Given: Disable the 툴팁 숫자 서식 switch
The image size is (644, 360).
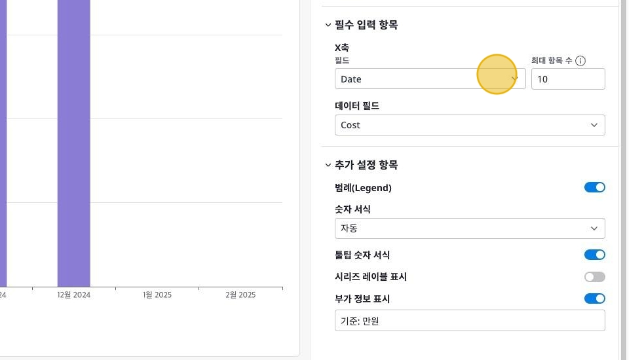Looking at the screenshot, I should point(594,255).
